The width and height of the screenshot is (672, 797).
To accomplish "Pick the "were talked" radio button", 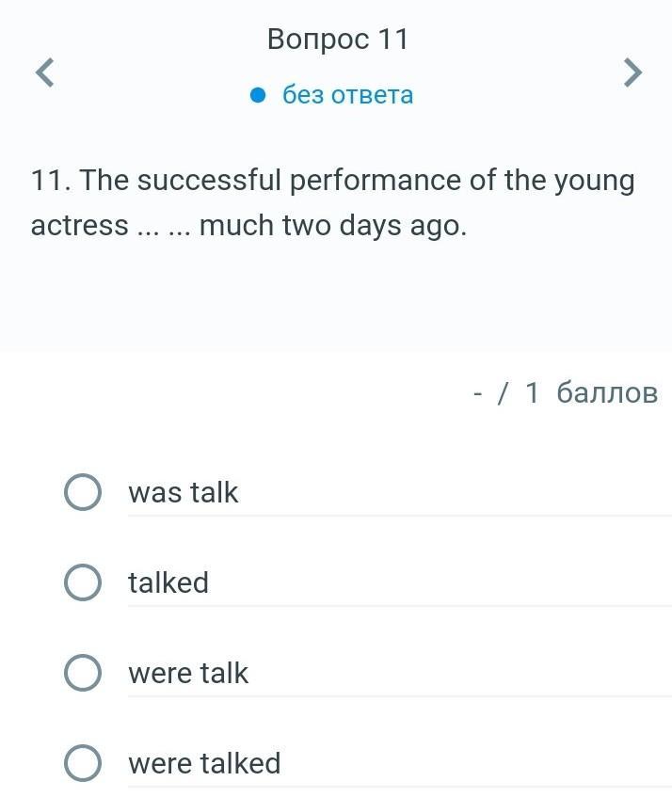I will (x=83, y=763).
